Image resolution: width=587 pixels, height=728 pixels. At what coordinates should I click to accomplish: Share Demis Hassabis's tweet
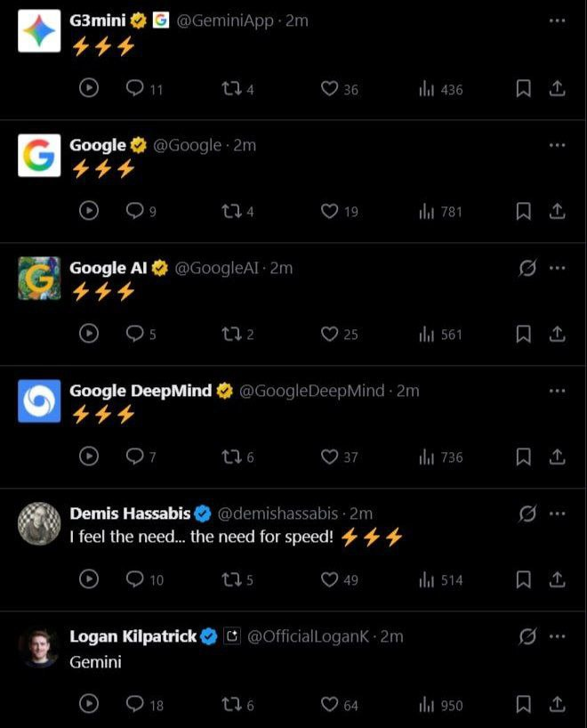(x=557, y=579)
